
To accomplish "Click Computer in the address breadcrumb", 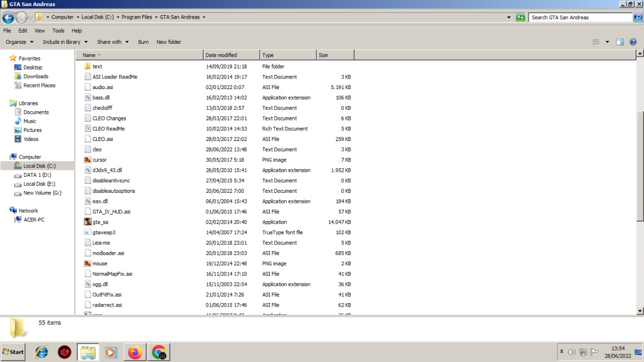I will tap(62, 17).
